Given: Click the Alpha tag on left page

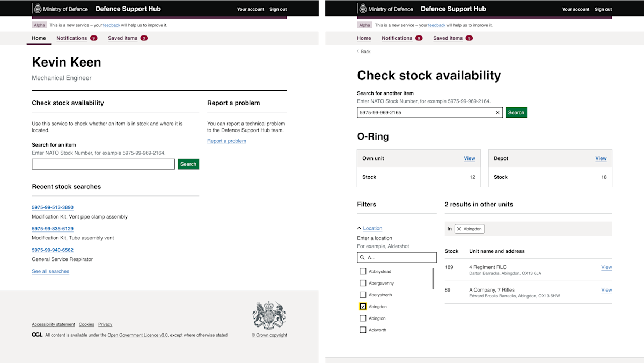Looking at the screenshot, I should (x=40, y=25).
